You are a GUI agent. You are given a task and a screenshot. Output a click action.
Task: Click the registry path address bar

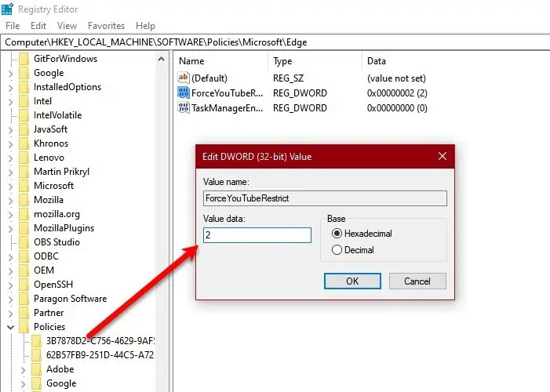click(x=275, y=42)
